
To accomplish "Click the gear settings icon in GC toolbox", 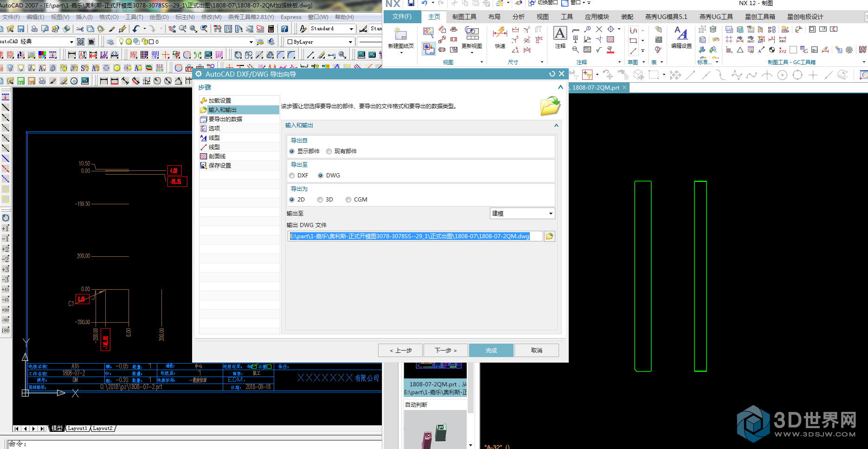I will 849,50.
